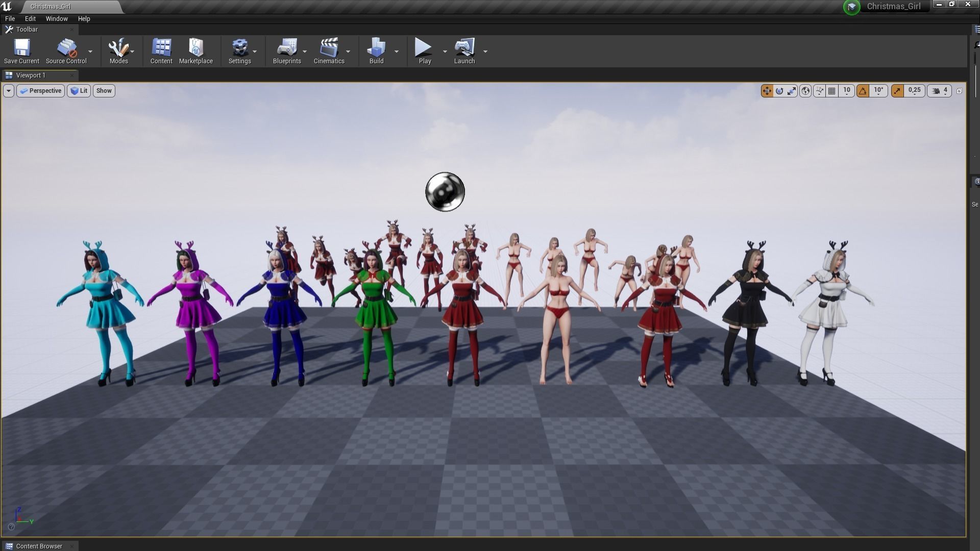Toggle scale snapping arrow icon

(x=897, y=91)
